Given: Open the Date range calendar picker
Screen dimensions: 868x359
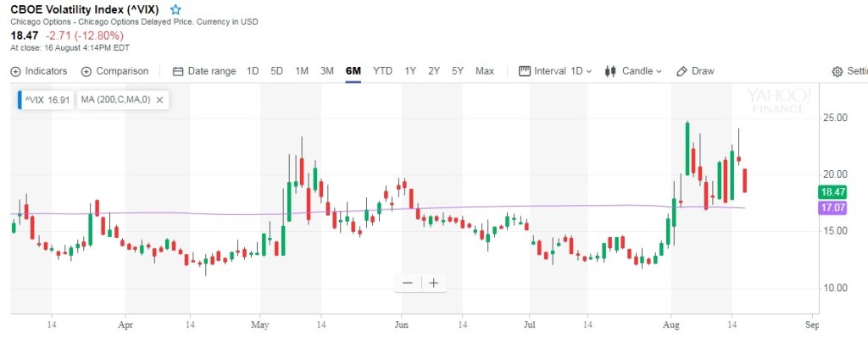Looking at the screenshot, I should pyautogui.click(x=204, y=71).
